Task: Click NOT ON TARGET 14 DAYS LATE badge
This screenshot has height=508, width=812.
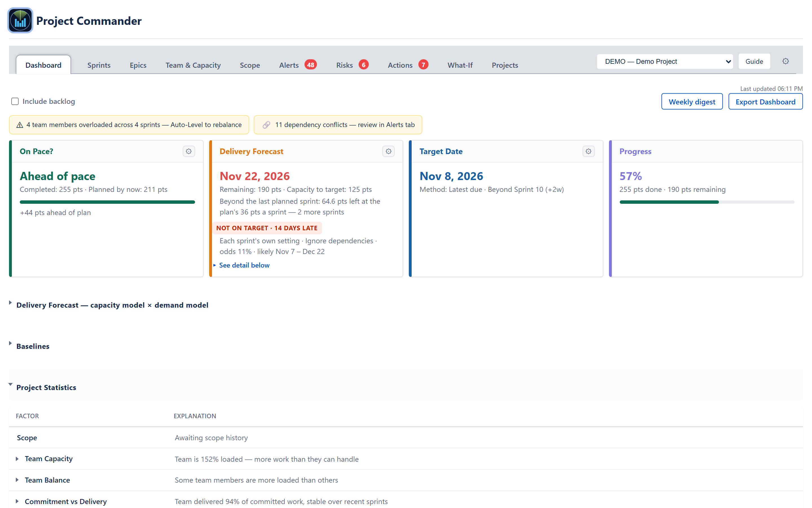Action: tap(267, 228)
